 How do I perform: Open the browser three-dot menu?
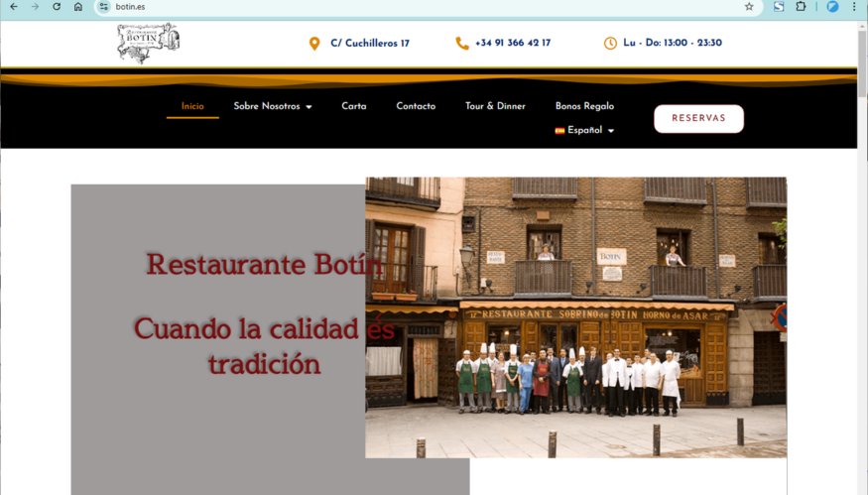click(x=855, y=7)
